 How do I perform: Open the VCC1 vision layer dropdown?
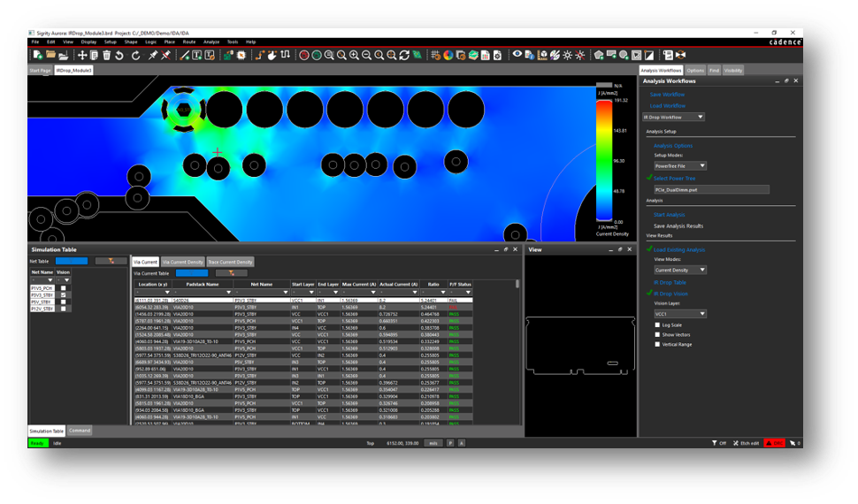point(680,314)
